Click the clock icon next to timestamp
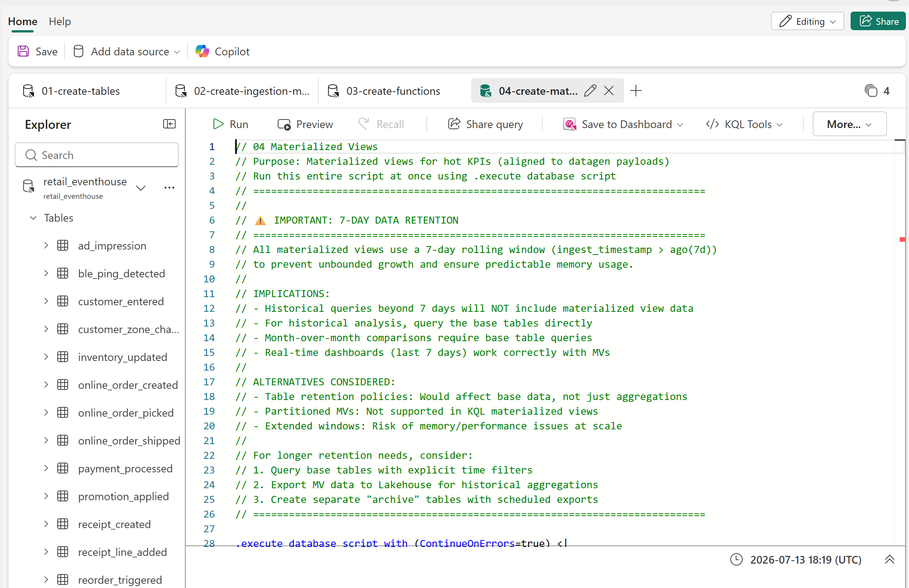 click(x=736, y=559)
